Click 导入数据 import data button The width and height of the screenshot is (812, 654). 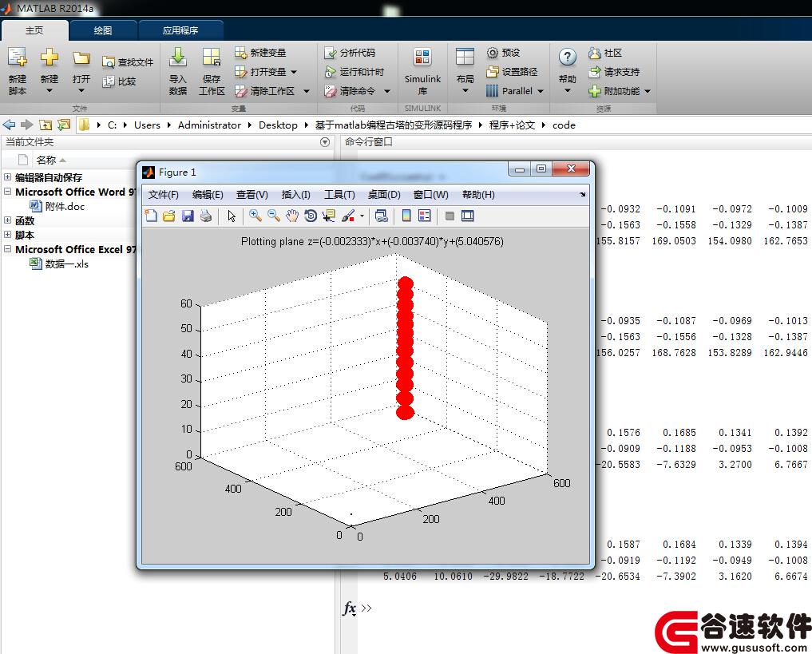(x=177, y=71)
